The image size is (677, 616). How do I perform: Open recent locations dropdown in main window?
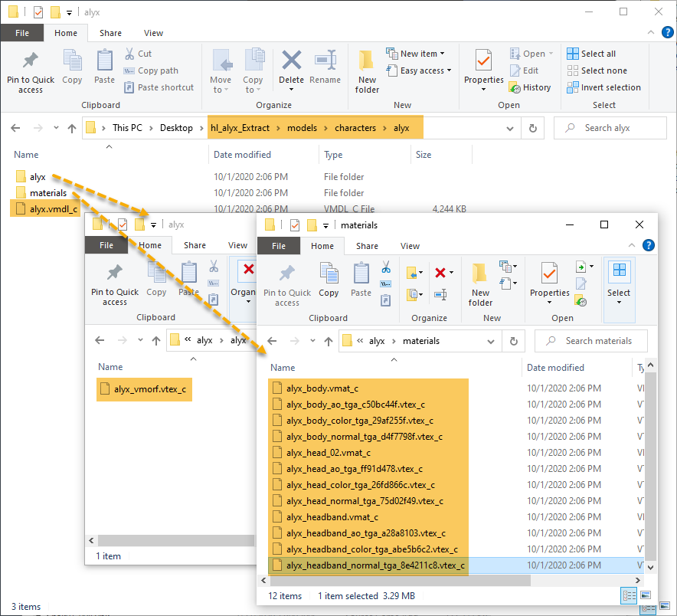pos(56,128)
